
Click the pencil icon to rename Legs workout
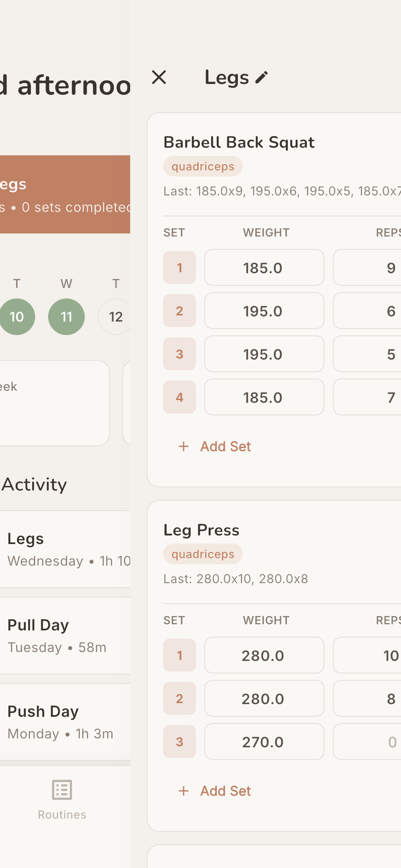(x=262, y=77)
